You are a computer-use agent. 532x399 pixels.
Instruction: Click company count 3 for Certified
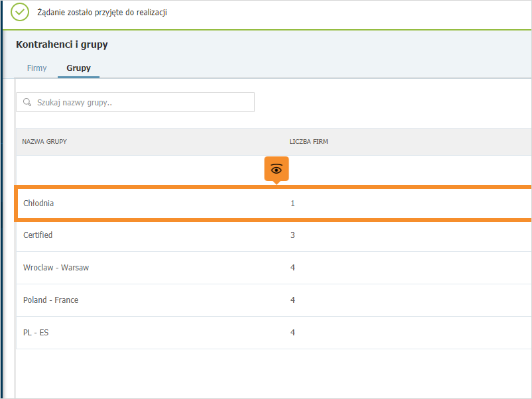(x=293, y=235)
